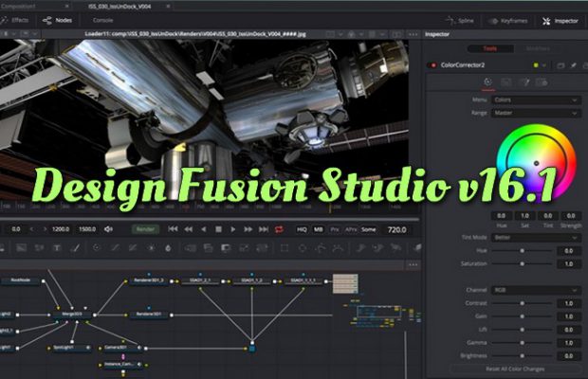Click the node editor three-dot options
Image resolution: width=588 pixels, height=379 pixels.
click(x=413, y=264)
